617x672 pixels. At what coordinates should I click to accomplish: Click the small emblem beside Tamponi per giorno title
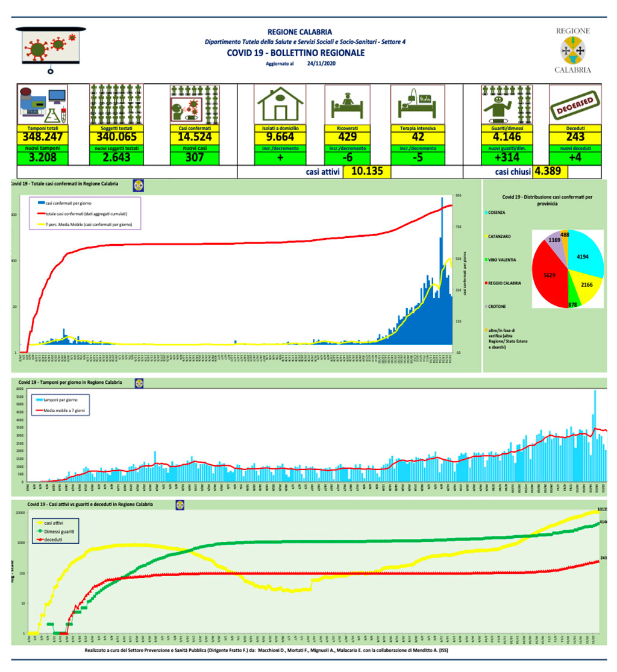pyautogui.click(x=139, y=383)
